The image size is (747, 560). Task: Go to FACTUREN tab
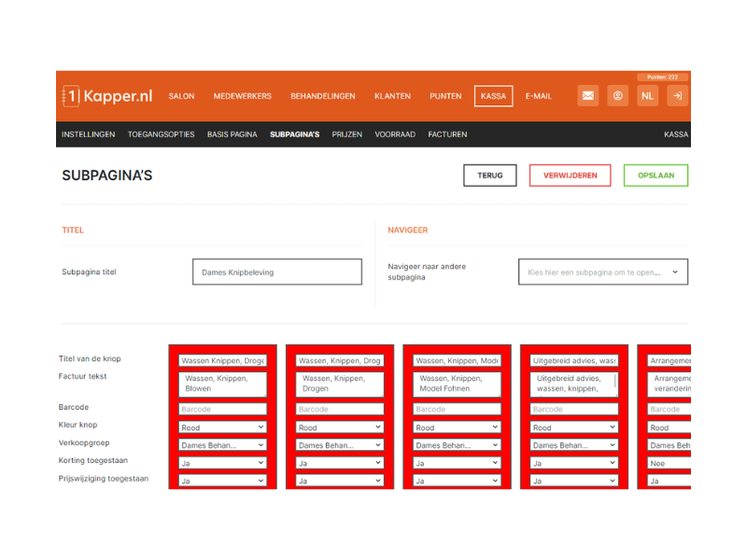click(x=447, y=134)
